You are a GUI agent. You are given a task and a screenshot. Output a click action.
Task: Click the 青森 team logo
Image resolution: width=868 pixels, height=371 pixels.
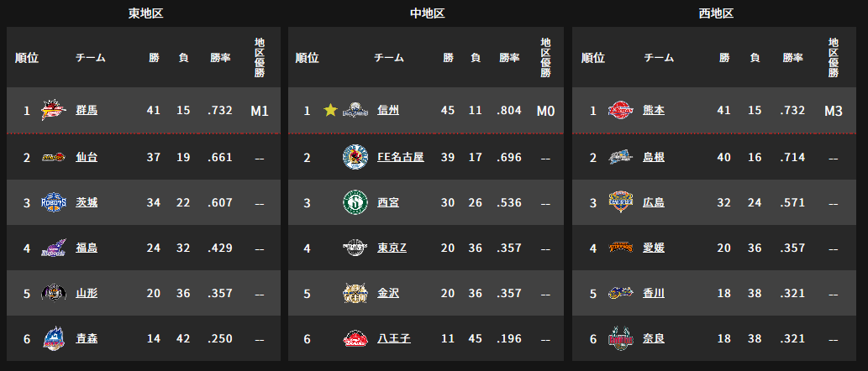click(54, 338)
